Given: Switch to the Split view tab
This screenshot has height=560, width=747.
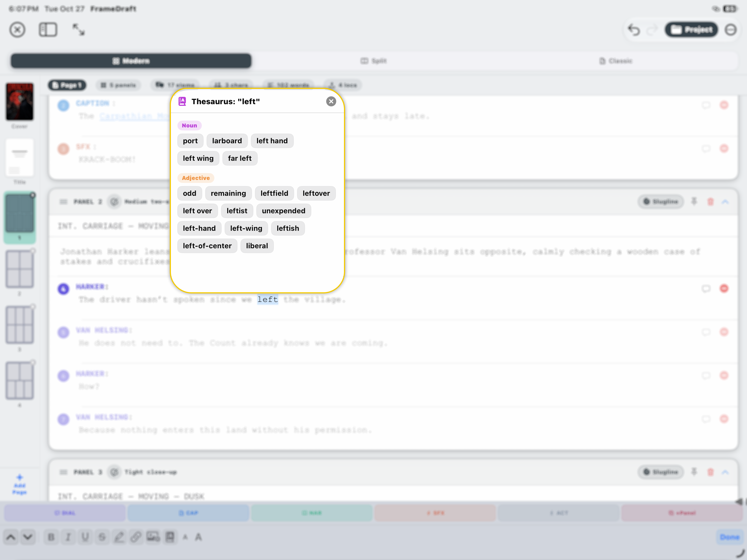Looking at the screenshot, I should pos(373,61).
